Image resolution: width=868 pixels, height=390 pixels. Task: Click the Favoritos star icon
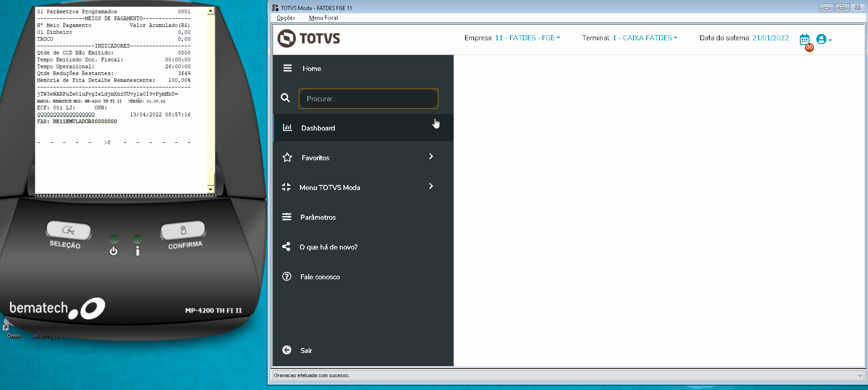tap(287, 157)
